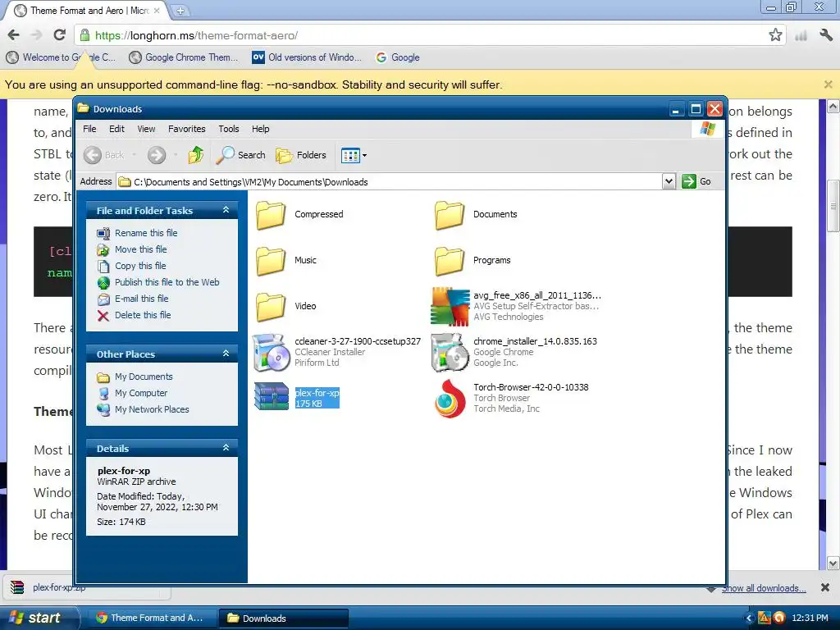Image resolution: width=840 pixels, height=630 pixels.
Task: Reload the page in Chrome
Action: [59, 35]
